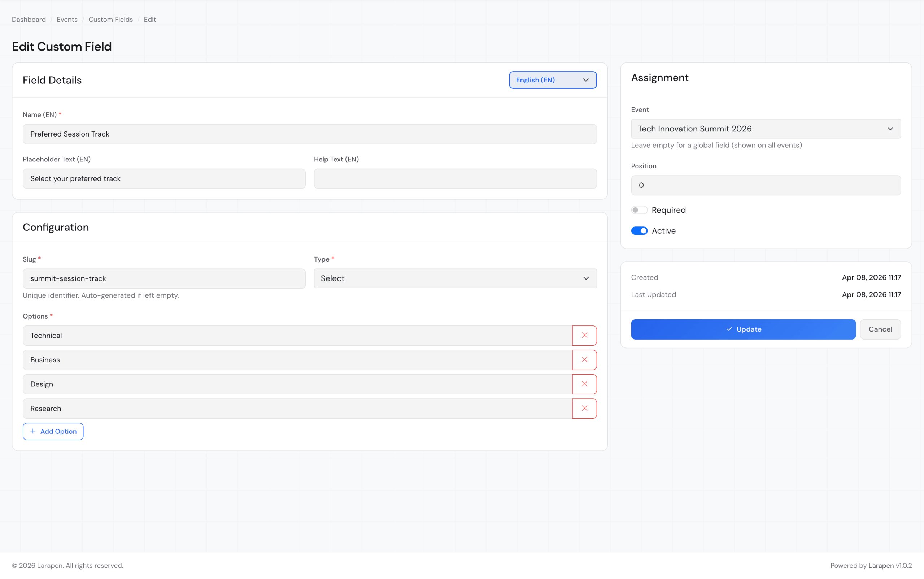The height and width of the screenshot is (579, 924).
Task: Remove the Design option with X icon
Action: tap(584, 384)
